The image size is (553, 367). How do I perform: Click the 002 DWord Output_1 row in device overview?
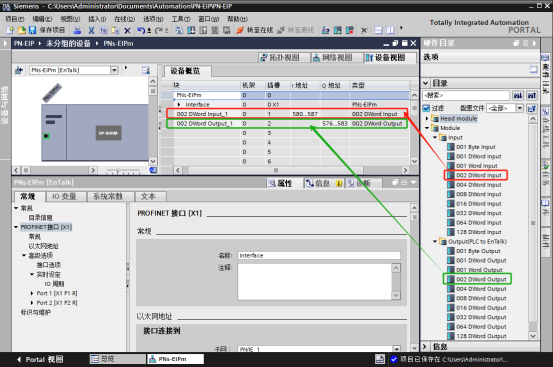tap(287, 123)
